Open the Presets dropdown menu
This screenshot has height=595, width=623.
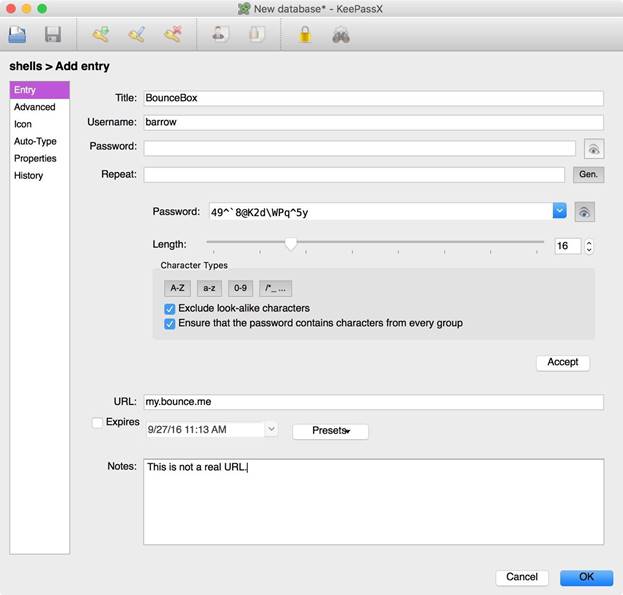[330, 431]
